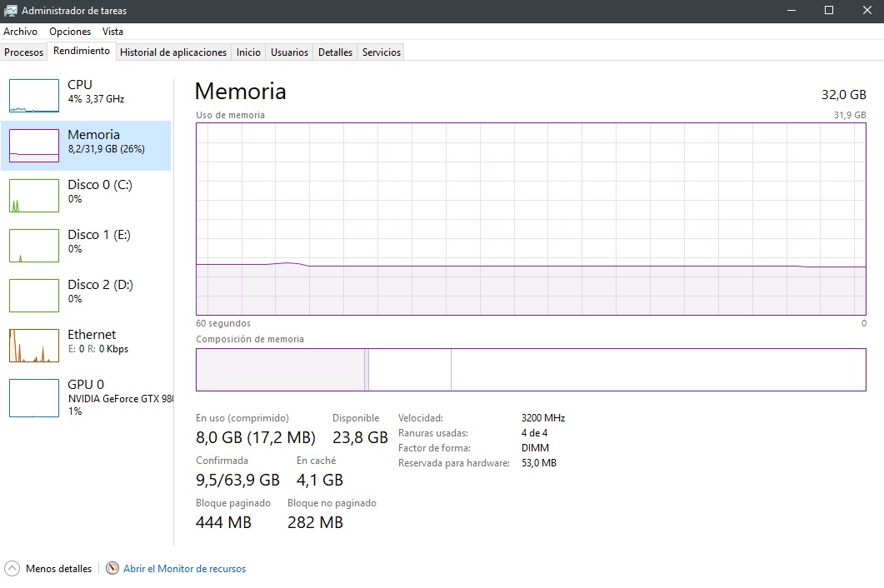Screen dimensions: 884x588
Task: Switch to the Detalles tab
Action: [335, 52]
